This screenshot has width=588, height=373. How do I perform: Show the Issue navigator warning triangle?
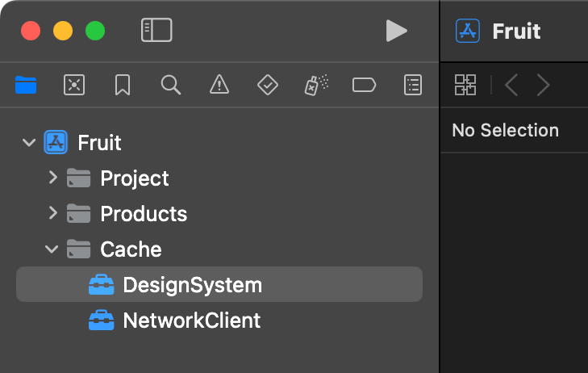219,84
